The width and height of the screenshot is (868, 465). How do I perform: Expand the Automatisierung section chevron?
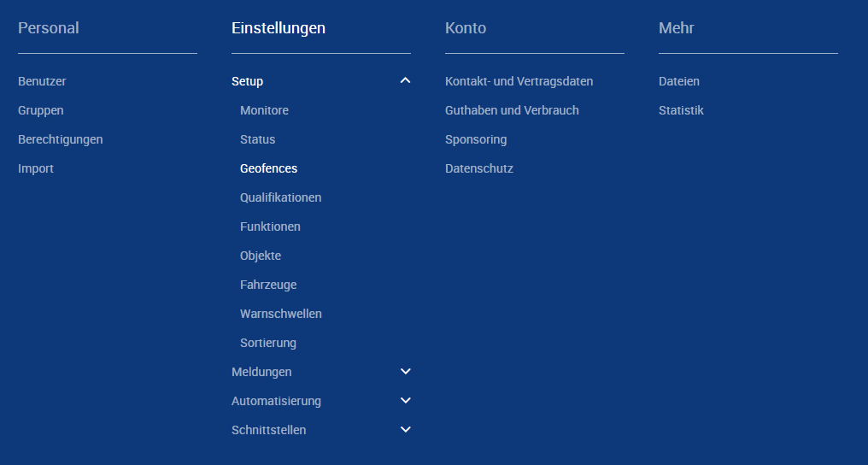point(406,401)
